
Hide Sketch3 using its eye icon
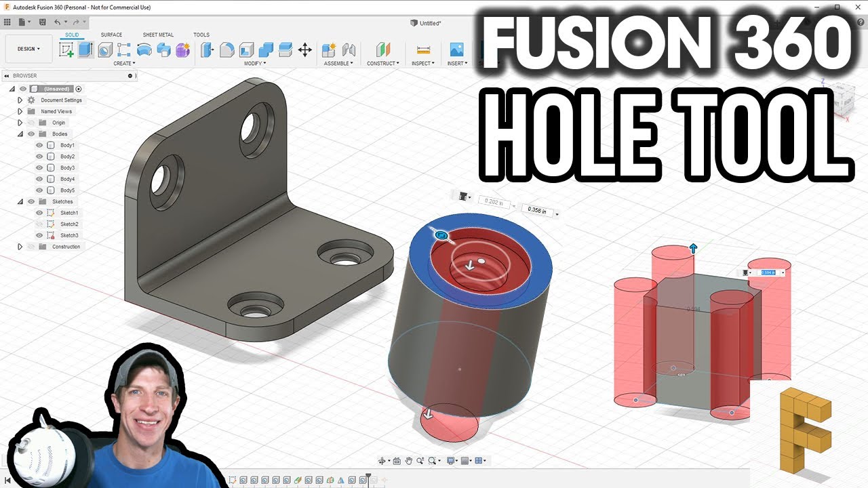click(39, 235)
